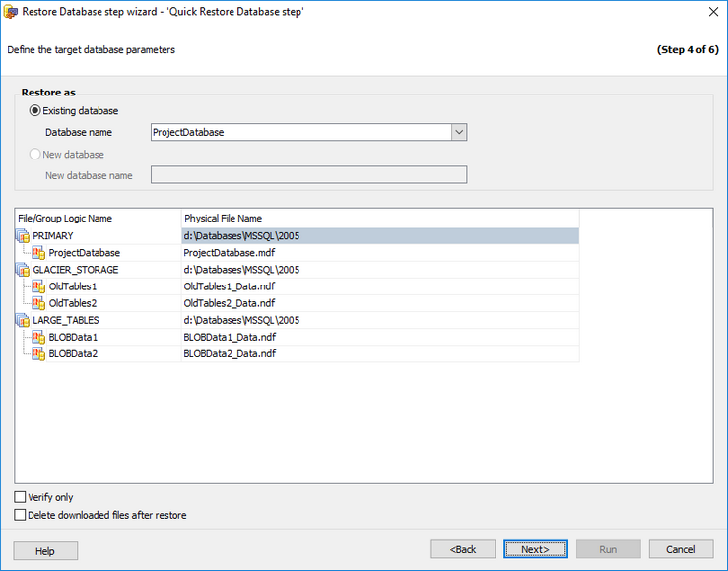Click the ProjectDatabase.mdf cell
728x571 pixels.
click(380, 253)
